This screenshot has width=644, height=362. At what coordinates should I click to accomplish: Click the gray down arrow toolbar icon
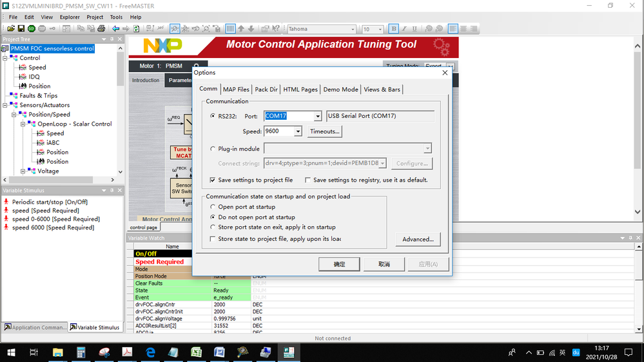251,29
